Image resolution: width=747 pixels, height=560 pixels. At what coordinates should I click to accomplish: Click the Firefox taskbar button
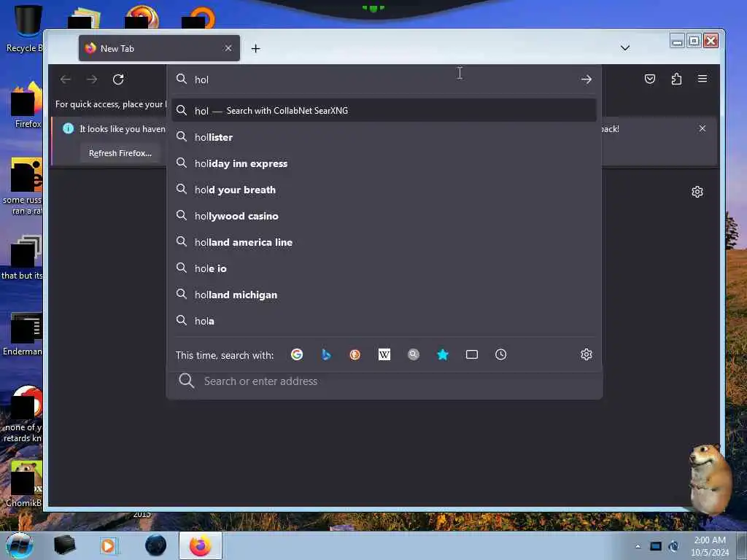pyautogui.click(x=201, y=545)
